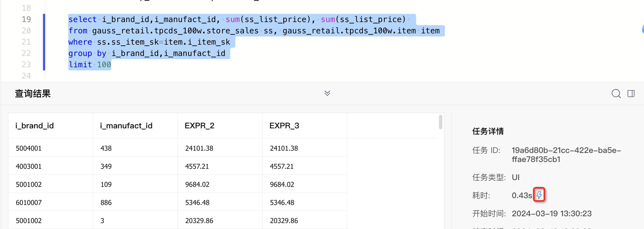This screenshot has height=229, width=644.
Task: Click the 24101.38 value in EXPR_2 column
Action: (199, 148)
